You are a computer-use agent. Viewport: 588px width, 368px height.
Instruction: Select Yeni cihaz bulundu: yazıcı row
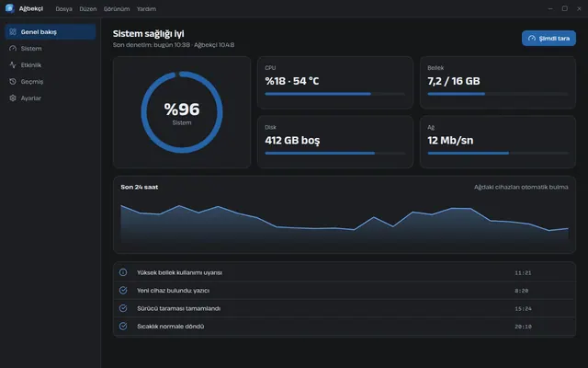(345, 291)
